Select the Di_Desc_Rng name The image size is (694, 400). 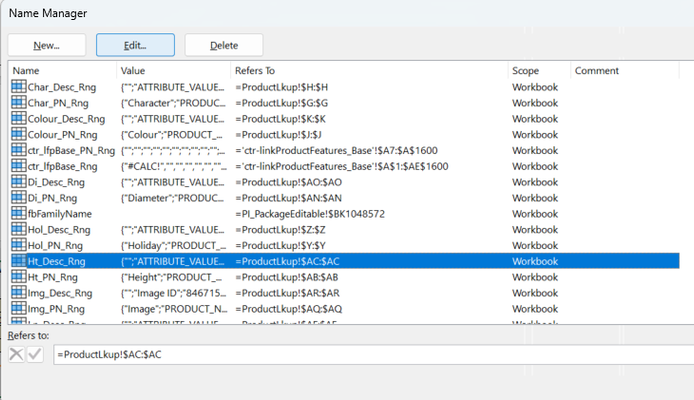pos(56,182)
